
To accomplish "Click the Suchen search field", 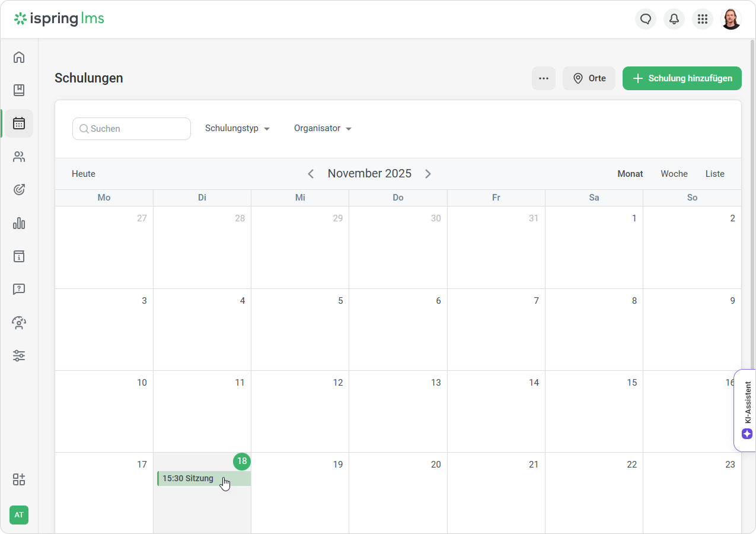I will coord(132,129).
